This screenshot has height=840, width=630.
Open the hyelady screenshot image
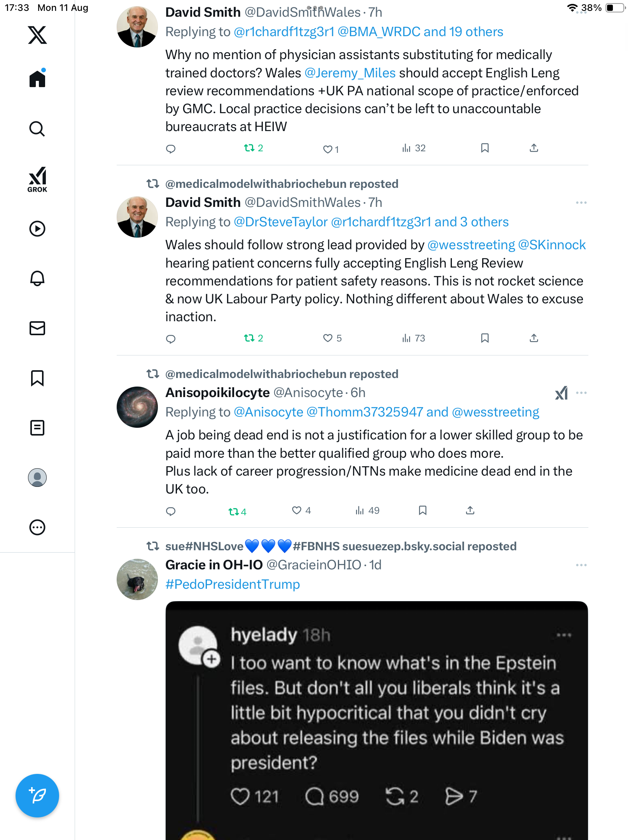click(x=376, y=719)
